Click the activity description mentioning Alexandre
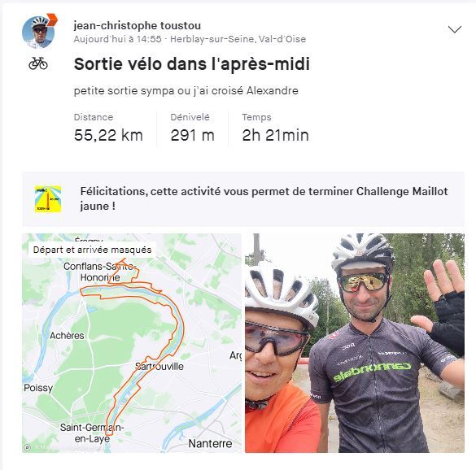The width and height of the screenshot is (476, 470). pos(186,91)
